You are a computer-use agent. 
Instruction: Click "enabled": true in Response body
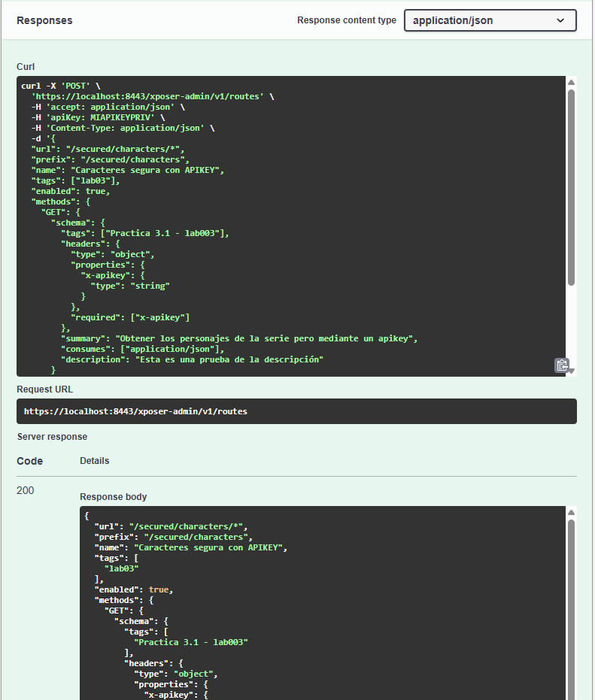133,589
